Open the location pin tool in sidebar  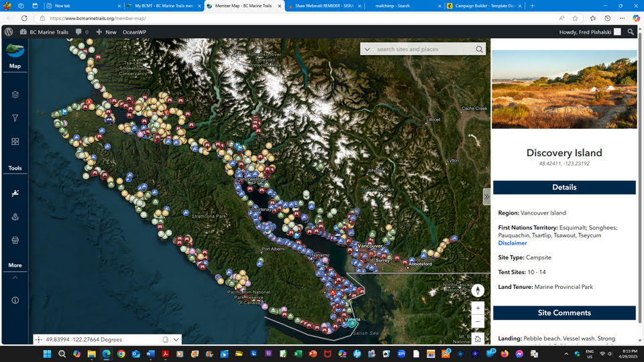15,217
